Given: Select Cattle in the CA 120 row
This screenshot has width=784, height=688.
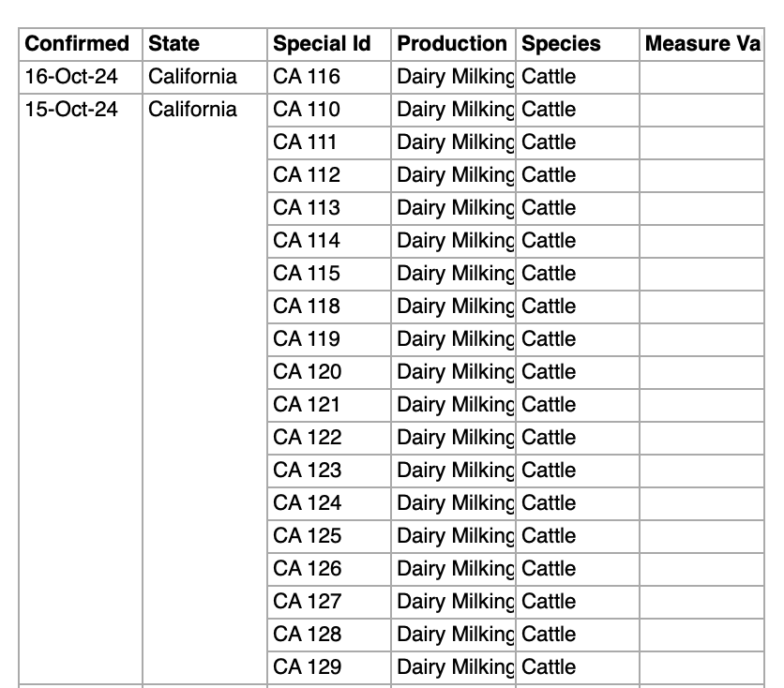Looking at the screenshot, I should pyautogui.click(x=549, y=372).
